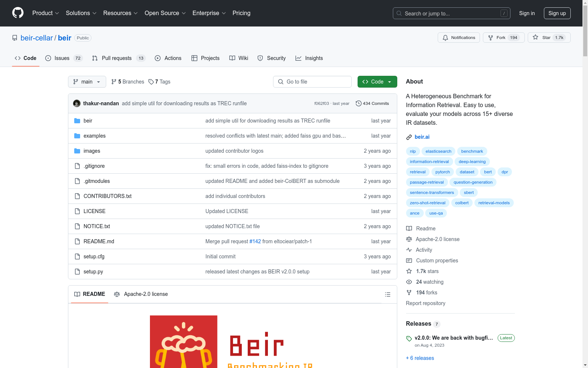Click the Beir logo image in README
This screenshot has width=588, height=368.
pos(232,342)
